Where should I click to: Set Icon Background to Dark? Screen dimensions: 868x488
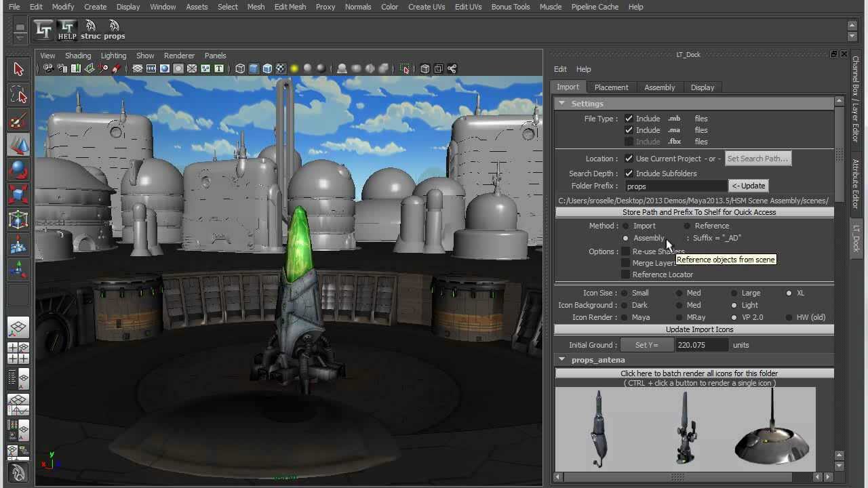(x=625, y=305)
